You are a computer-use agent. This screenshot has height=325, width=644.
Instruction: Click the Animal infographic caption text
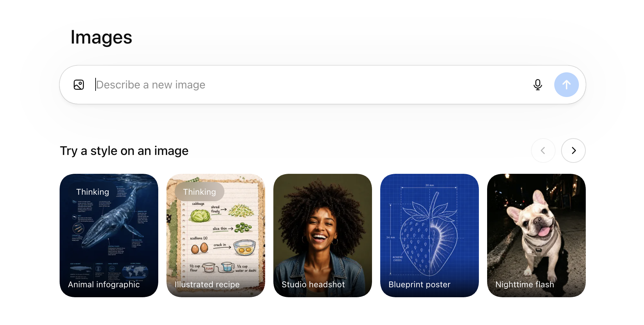tap(104, 285)
